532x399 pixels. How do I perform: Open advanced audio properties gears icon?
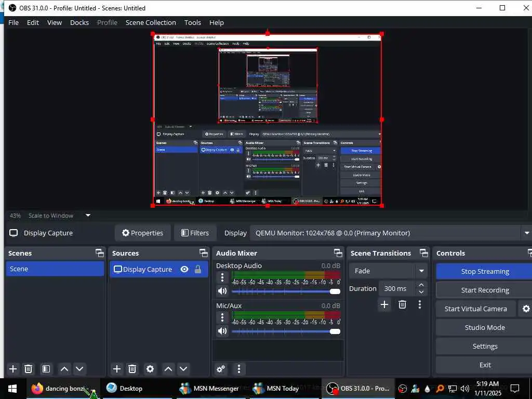coord(221,369)
